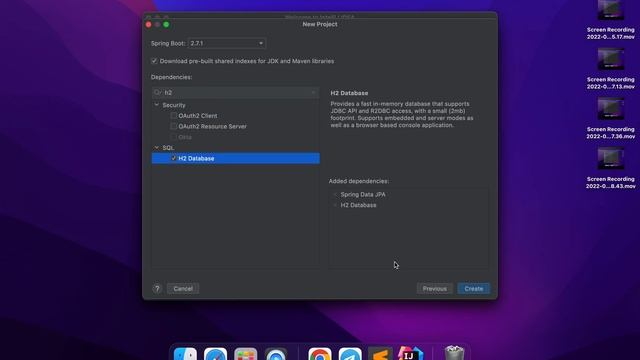The height and width of the screenshot is (360, 640).
Task: Collapse the Security category
Action: pyautogui.click(x=156, y=105)
